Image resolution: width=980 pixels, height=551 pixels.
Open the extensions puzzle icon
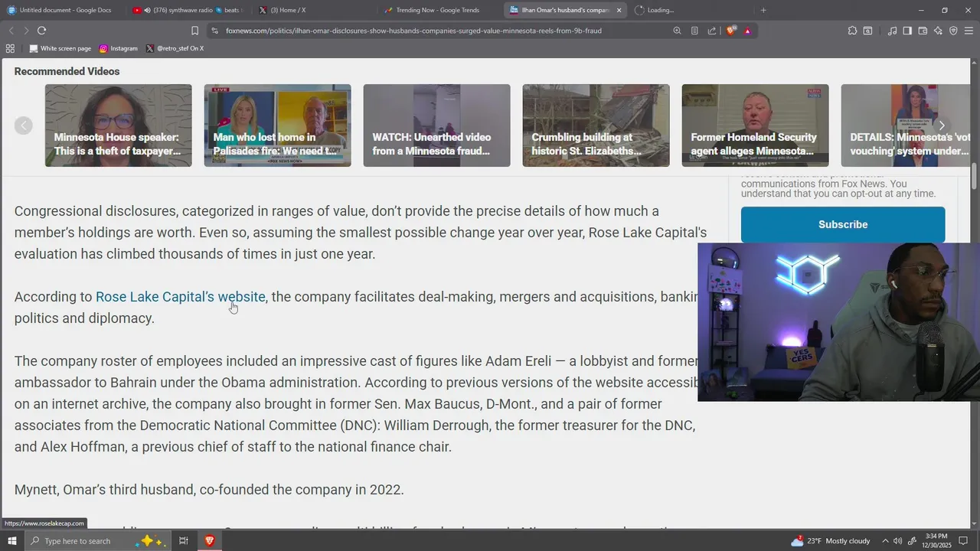pyautogui.click(x=852, y=31)
